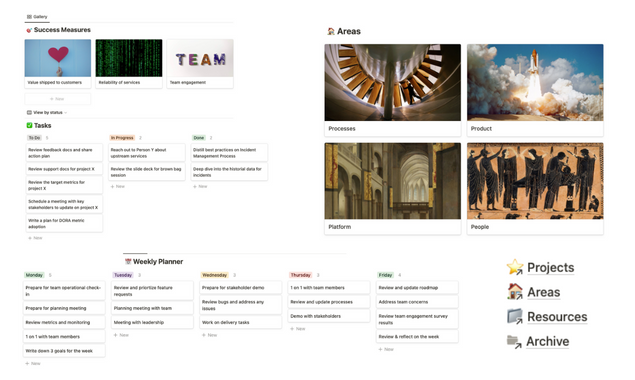
Task: Click the To Do status label
Action: (34, 138)
